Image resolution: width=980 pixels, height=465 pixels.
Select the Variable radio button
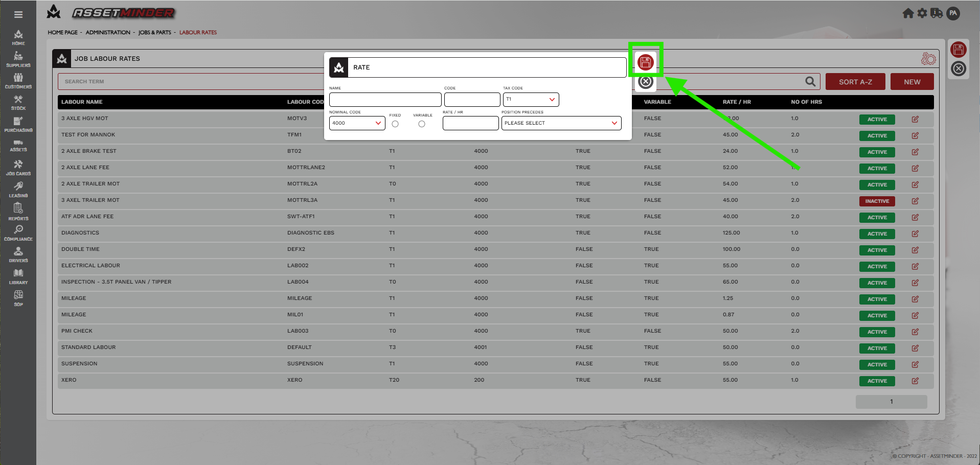point(422,124)
